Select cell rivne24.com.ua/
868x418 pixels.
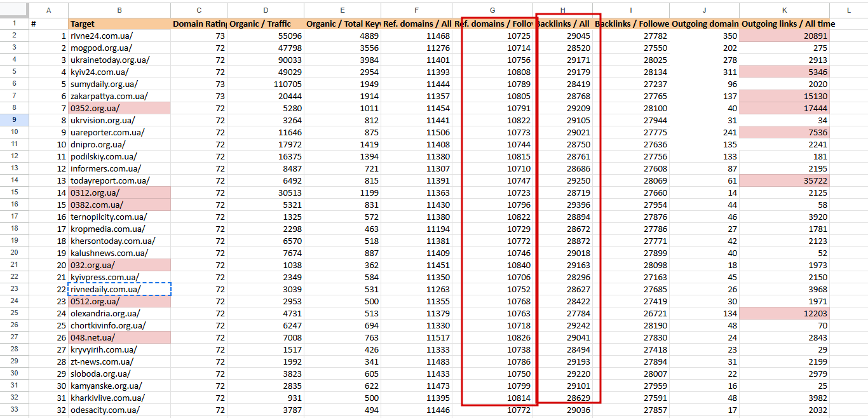119,36
